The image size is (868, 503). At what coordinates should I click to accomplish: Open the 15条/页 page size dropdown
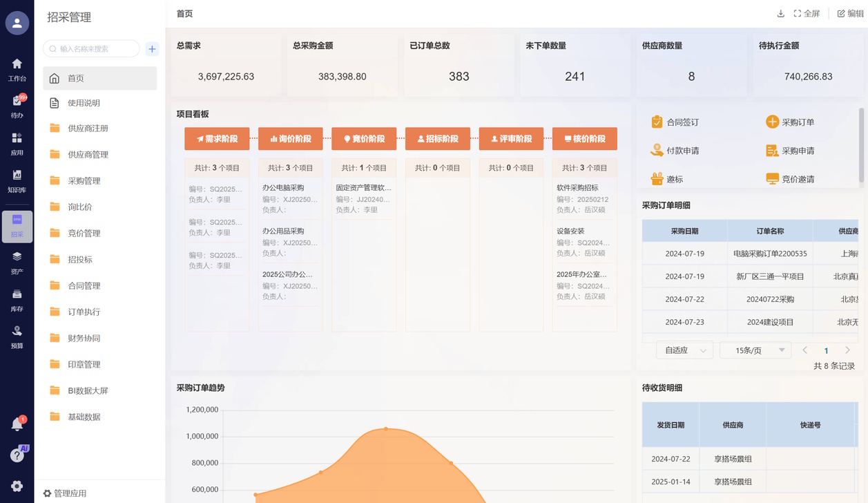[x=755, y=350]
